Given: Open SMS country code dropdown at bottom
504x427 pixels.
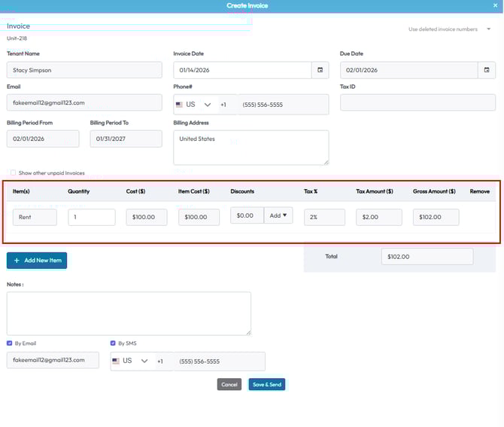Looking at the screenshot, I should 144,361.
